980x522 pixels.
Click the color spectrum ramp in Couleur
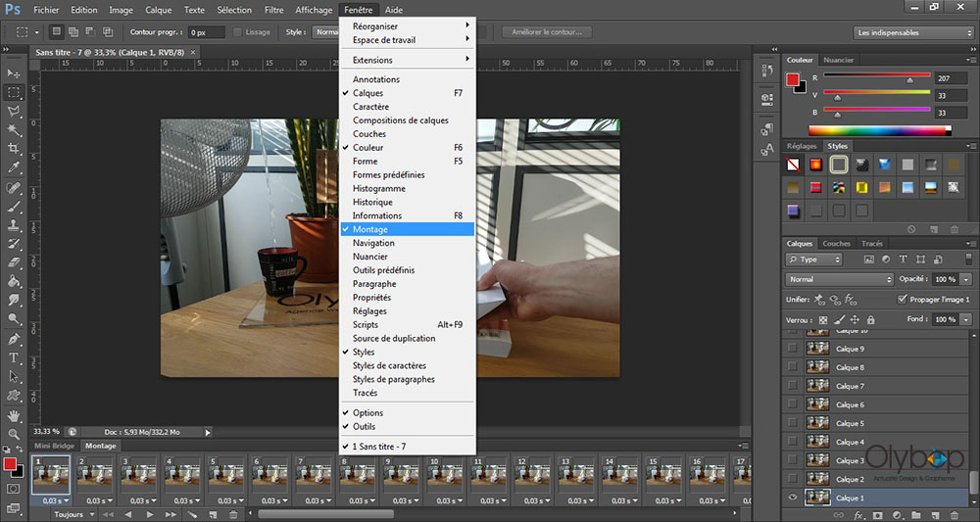pyautogui.click(x=880, y=131)
